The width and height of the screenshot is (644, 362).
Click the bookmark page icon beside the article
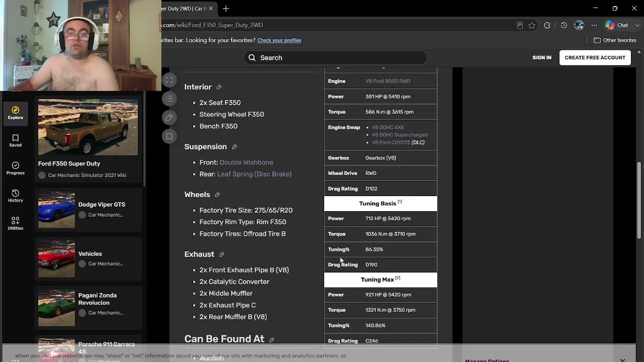[x=170, y=136]
